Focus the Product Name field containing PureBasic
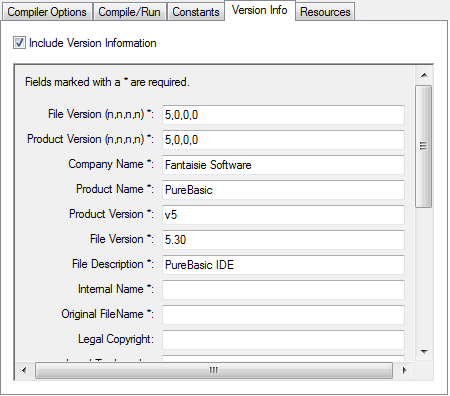Image resolution: width=450 pixels, height=396 pixels. pyautogui.click(x=283, y=190)
